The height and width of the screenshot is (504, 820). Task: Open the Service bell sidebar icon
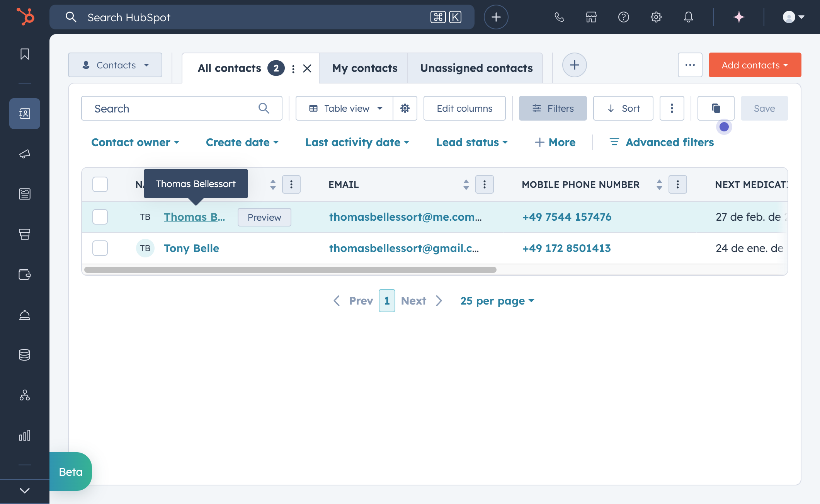click(25, 315)
